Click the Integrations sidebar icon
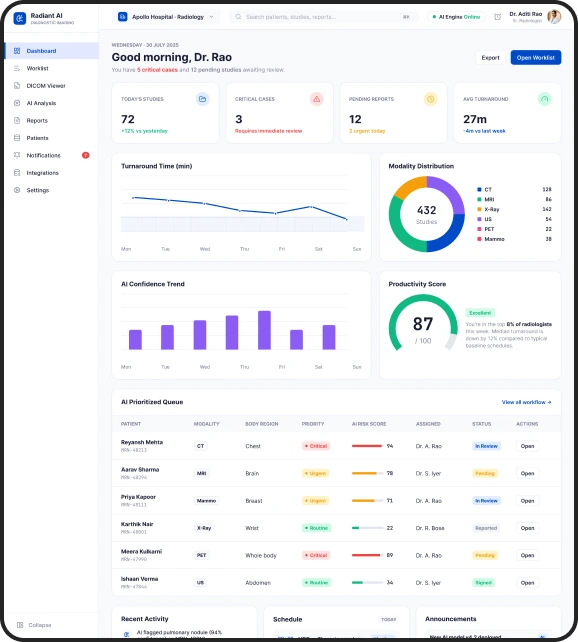 [x=17, y=173]
